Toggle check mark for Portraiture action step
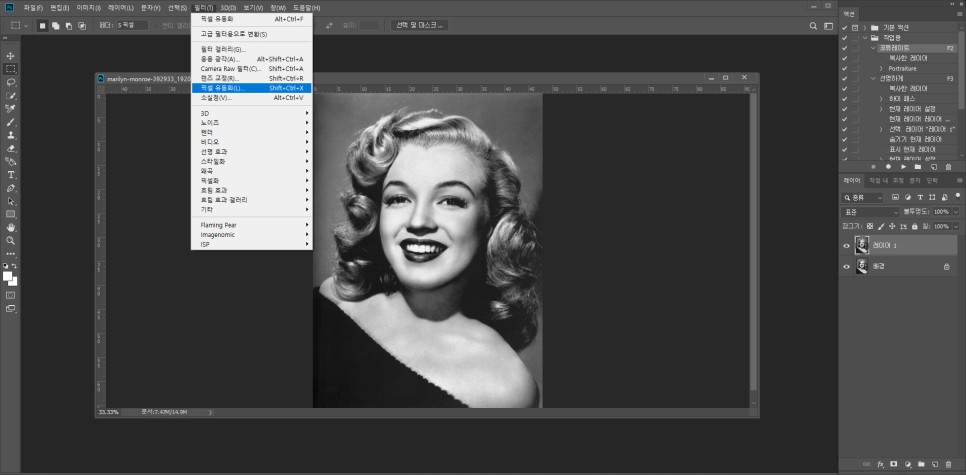This screenshot has height=475, width=966. [x=845, y=68]
